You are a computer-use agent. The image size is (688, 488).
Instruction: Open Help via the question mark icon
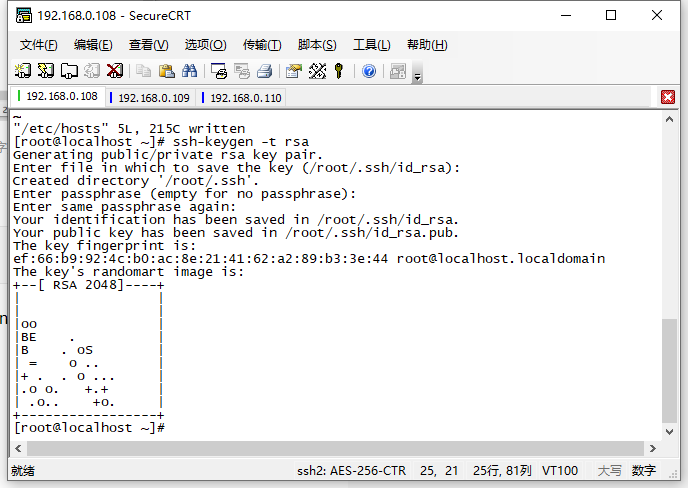pyautogui.click(x=369, y=71)
